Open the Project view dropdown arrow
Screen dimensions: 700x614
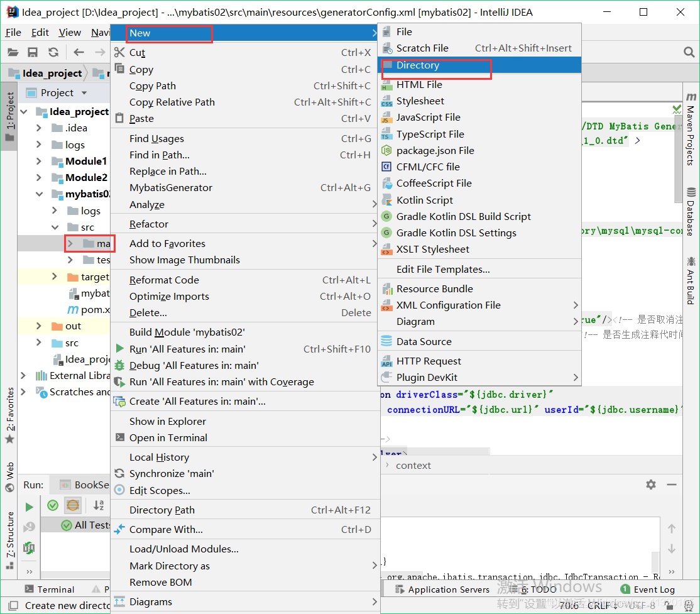[84, 93]
